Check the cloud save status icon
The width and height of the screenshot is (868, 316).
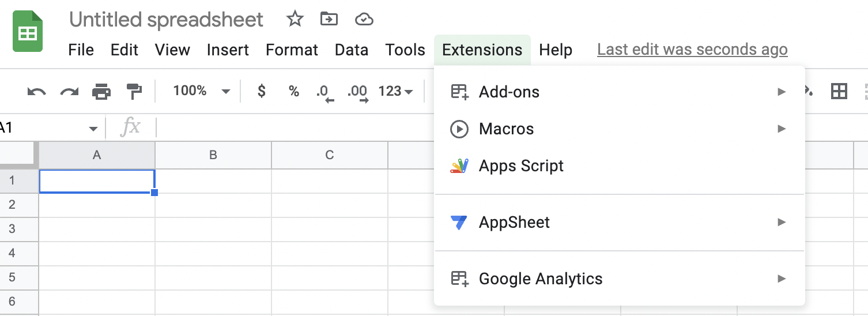tap(364, 20)
